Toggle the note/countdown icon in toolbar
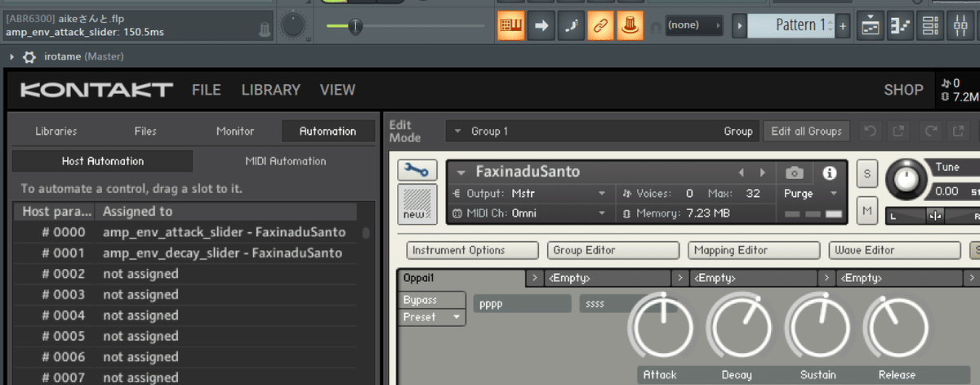The width and height of the screenshot is (980, 385). click(570, 25)
